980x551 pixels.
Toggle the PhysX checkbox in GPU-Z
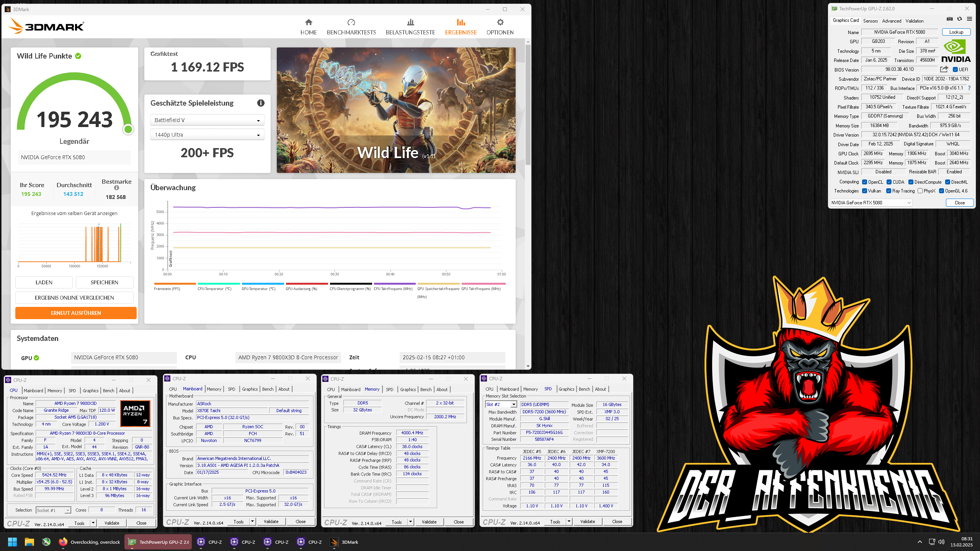point(920,191)
